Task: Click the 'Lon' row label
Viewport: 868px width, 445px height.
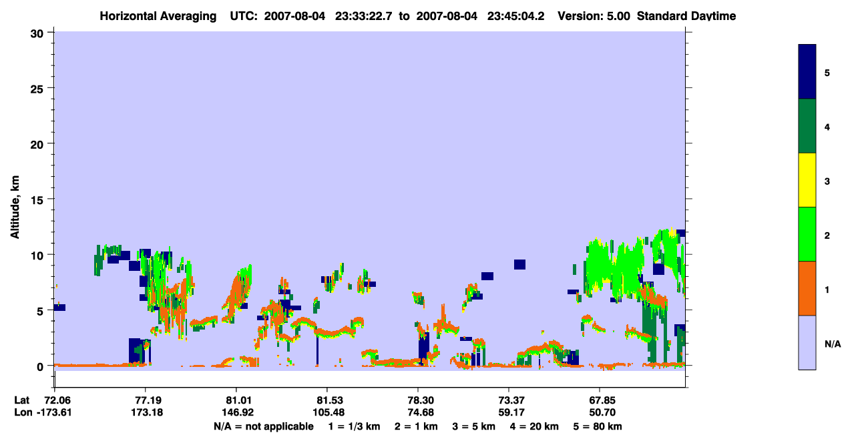Action: [22, 412]
